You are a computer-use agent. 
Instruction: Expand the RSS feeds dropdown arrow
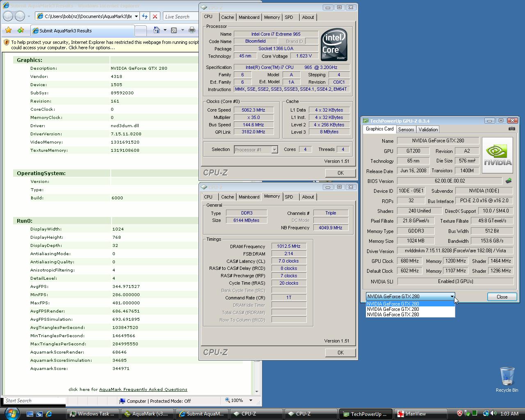183,30
